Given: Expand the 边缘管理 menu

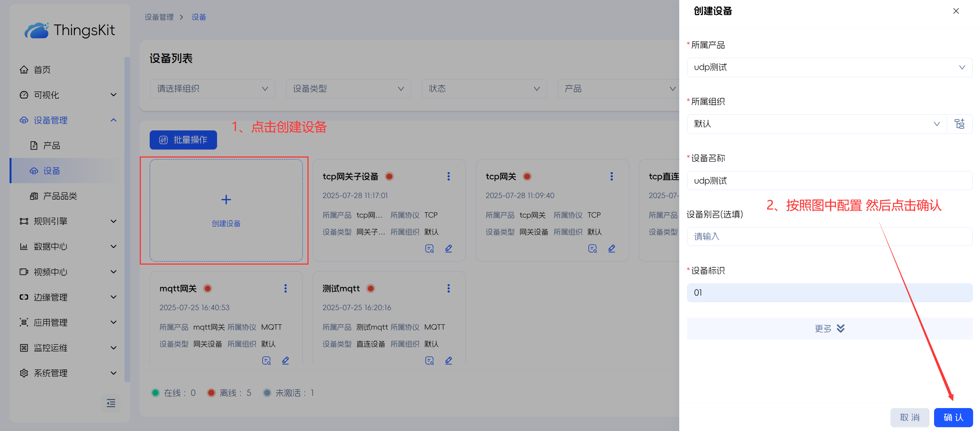Looking at the screenshot, I should tap(67, 297).
